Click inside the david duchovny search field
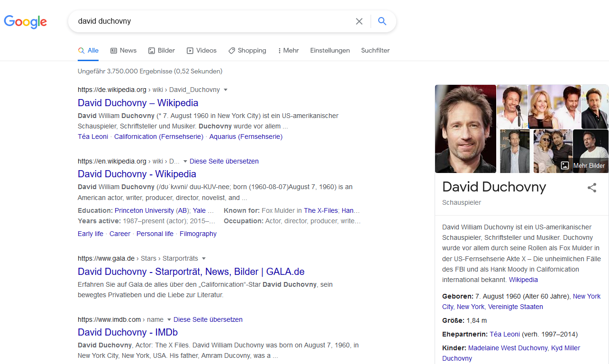 pyautogui.click(x=213, y=21)
